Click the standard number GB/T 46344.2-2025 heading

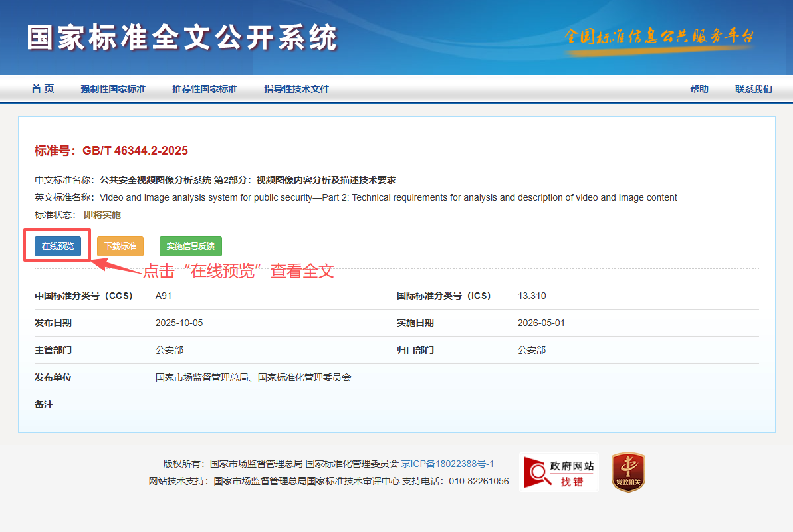(x=111, y=151)
